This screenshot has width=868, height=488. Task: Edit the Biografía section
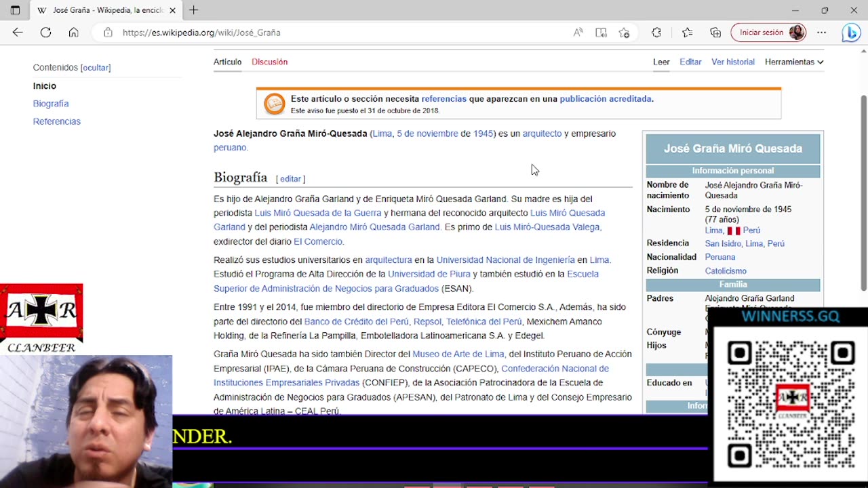pos(290,179)
